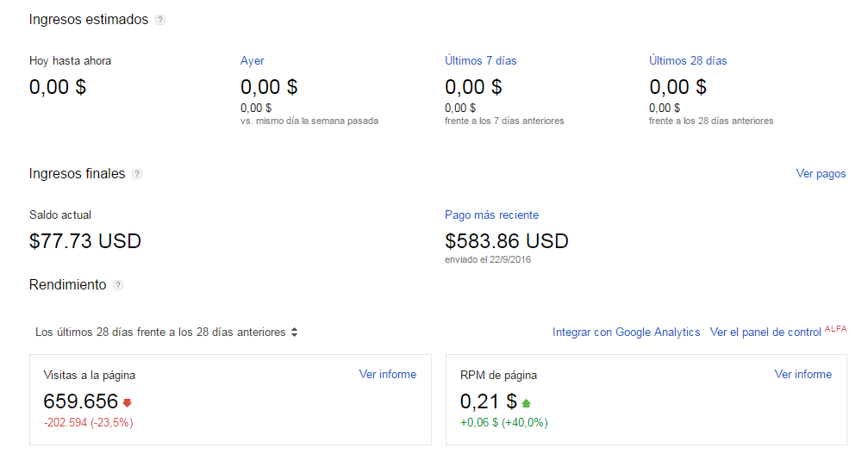This screenshot has height=454, width=868.
Task: Click Integrar con Google Analytics
Action: 626,332
